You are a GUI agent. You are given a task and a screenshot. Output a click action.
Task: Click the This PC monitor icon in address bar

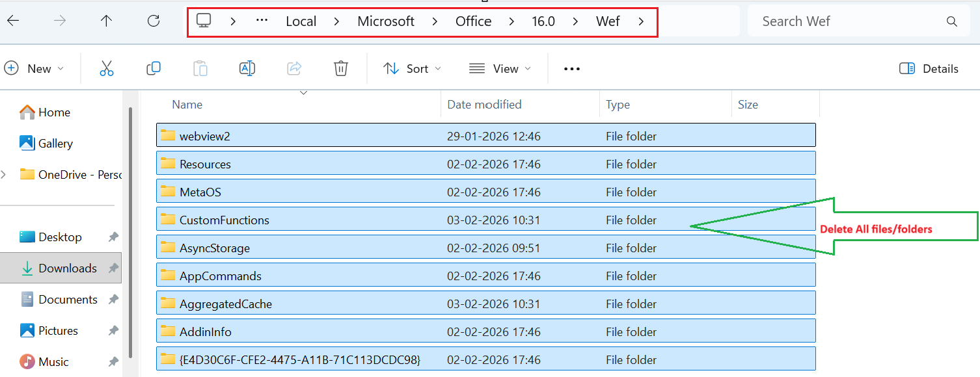coord(204,21)
